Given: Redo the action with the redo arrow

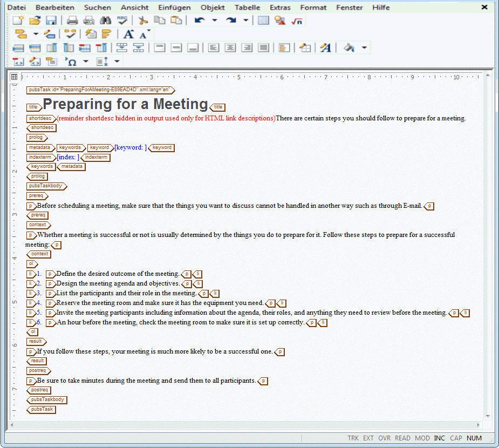Looking at the screenshot, I should (231, 21).
